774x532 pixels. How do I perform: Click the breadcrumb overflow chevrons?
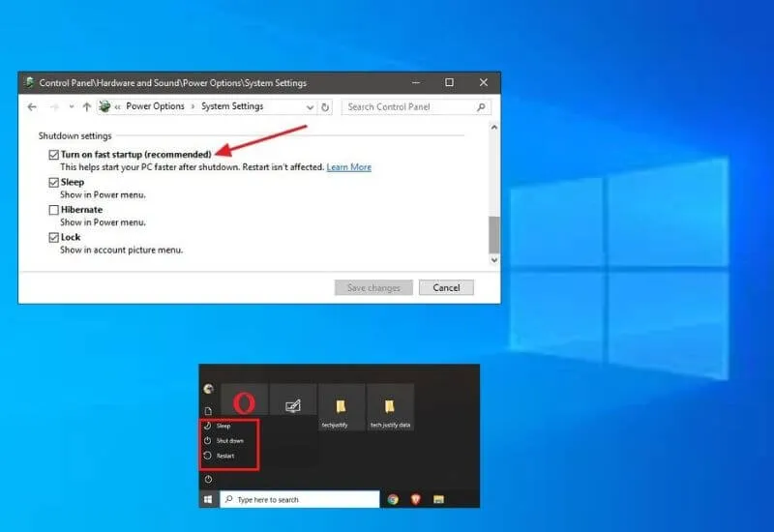point(117,107)
